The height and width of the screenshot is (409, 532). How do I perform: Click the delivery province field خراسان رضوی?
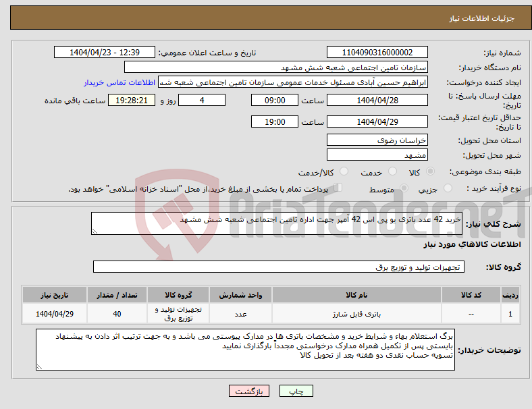(377, 140)
